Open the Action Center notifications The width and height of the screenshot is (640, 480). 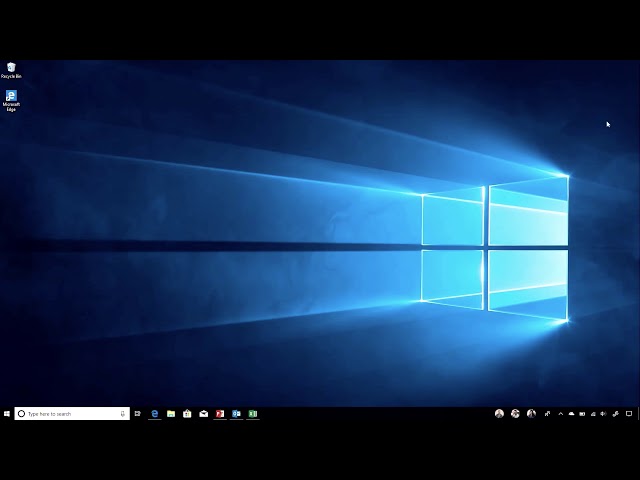629,413
